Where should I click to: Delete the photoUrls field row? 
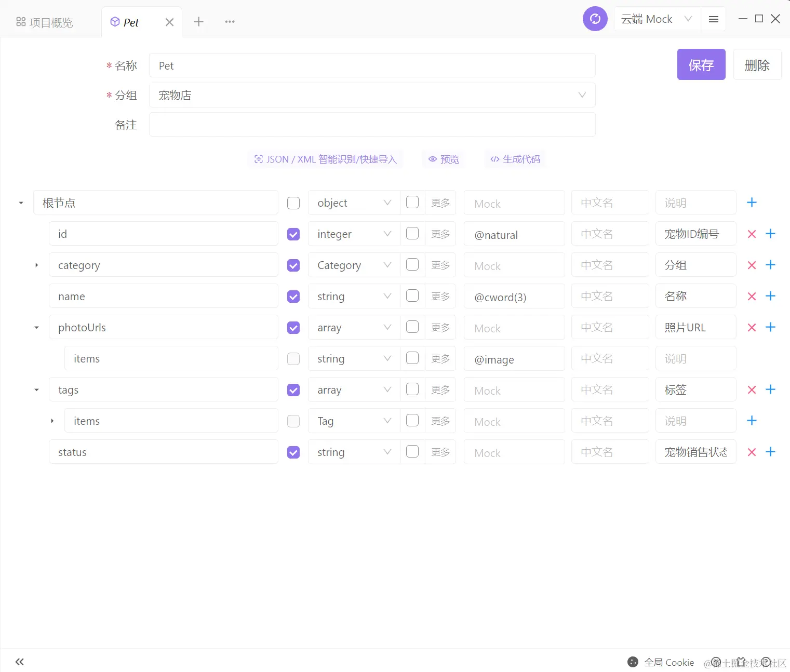point(752,327)
